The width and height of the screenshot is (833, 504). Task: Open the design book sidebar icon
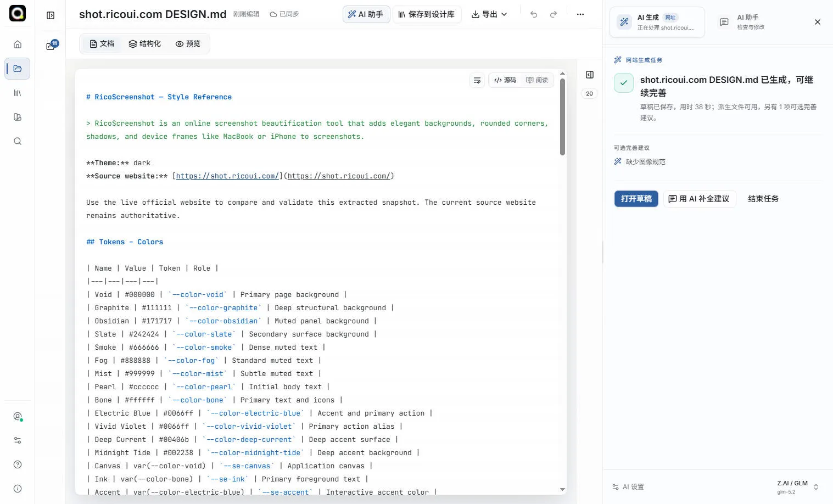(x=18, y=117)
